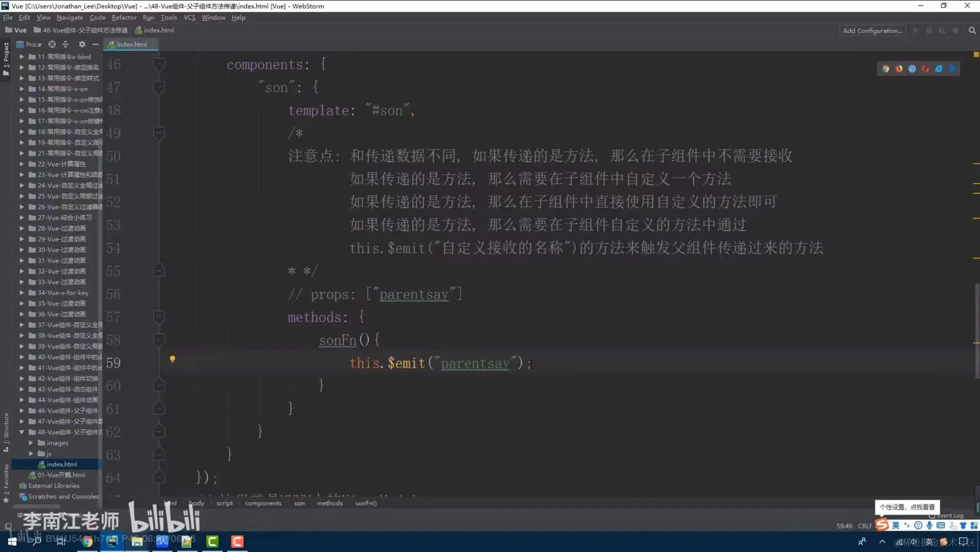Expand the images folder in project tree
980x552 pixels.
31,443
